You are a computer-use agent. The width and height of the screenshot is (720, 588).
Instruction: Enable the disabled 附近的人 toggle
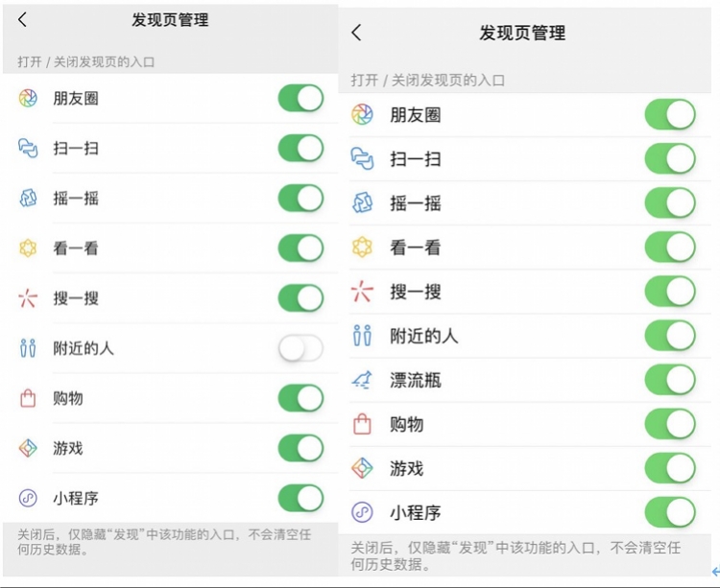pyautogui.click(x=300, y=348)
